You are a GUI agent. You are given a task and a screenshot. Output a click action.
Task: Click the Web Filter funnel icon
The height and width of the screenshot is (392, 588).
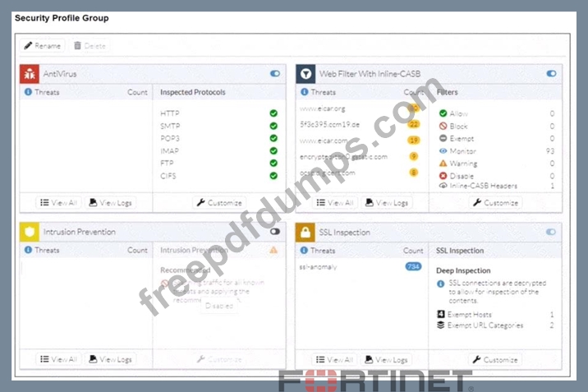click(305, 74)
